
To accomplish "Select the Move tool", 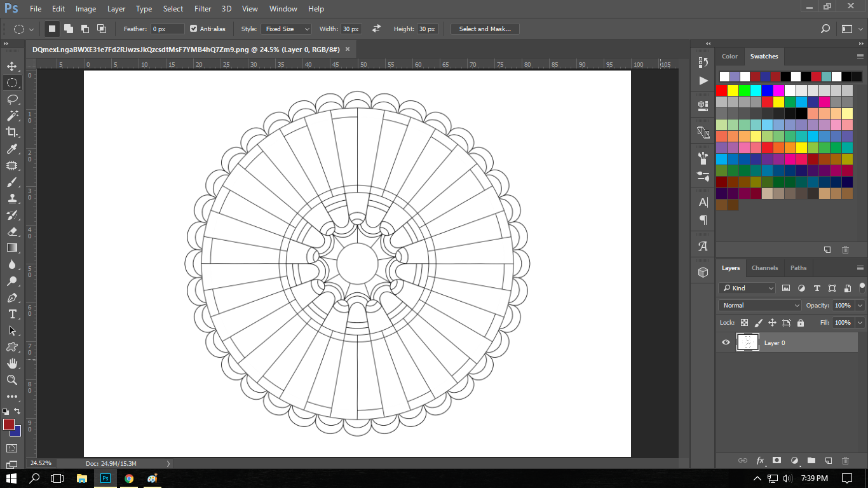I will (12, 66).
